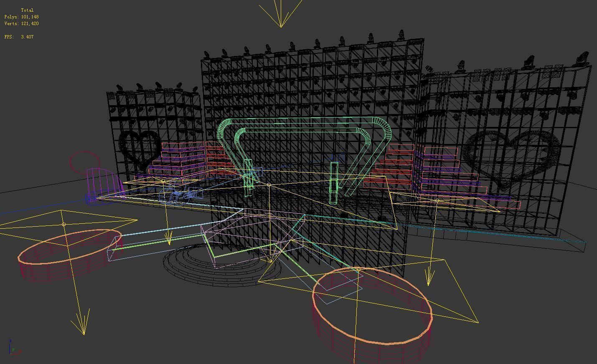Screen dimensions: 597x364
Task: Select the yellow light arrow at top center
Action: [281, 14]
